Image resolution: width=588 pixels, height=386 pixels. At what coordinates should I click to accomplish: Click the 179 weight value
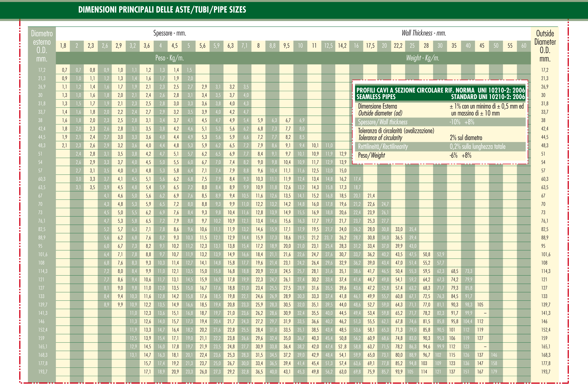tap(494, 372)
